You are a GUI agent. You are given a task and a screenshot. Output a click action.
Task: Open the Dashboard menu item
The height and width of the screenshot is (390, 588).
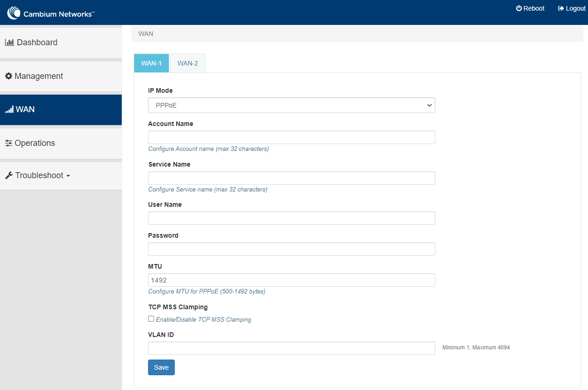61,42
